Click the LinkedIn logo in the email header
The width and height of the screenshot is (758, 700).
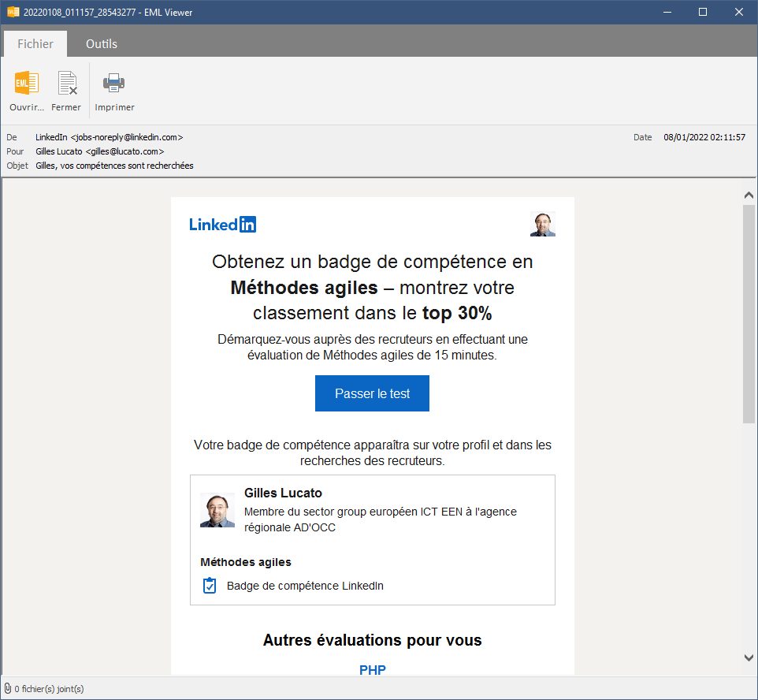click(222, 225)
